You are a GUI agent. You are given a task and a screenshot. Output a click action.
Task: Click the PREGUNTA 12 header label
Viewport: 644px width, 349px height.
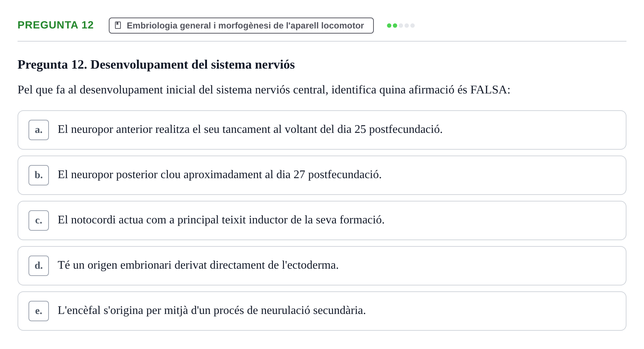coord(55,25)
